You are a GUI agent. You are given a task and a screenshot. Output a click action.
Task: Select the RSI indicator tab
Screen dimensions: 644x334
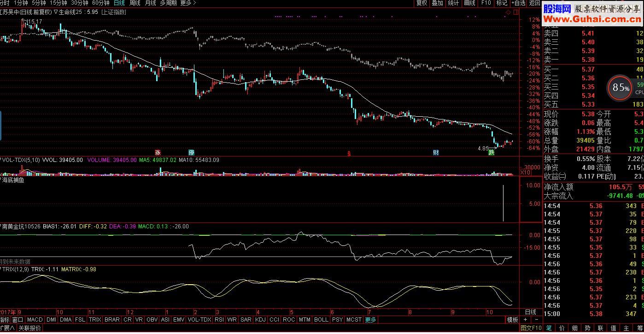[219, 319]
